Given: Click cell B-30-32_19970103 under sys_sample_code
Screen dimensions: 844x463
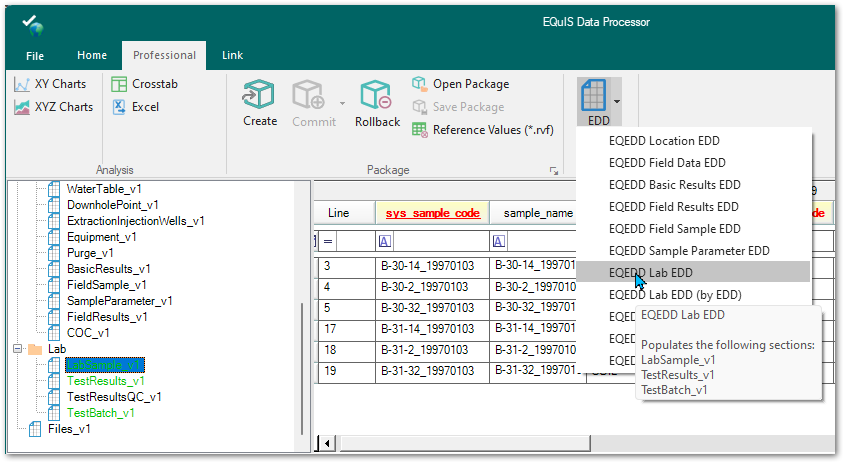Looking at the screenshot, I should tap(432, 308).
